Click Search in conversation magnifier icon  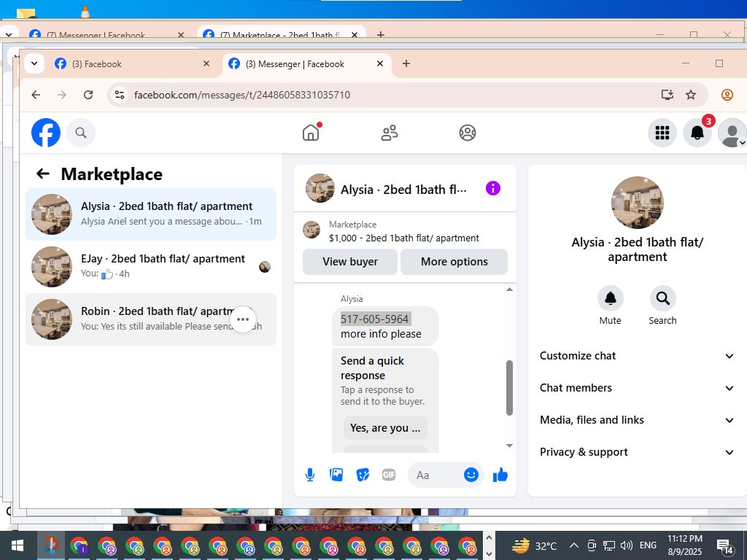point(662,298)
